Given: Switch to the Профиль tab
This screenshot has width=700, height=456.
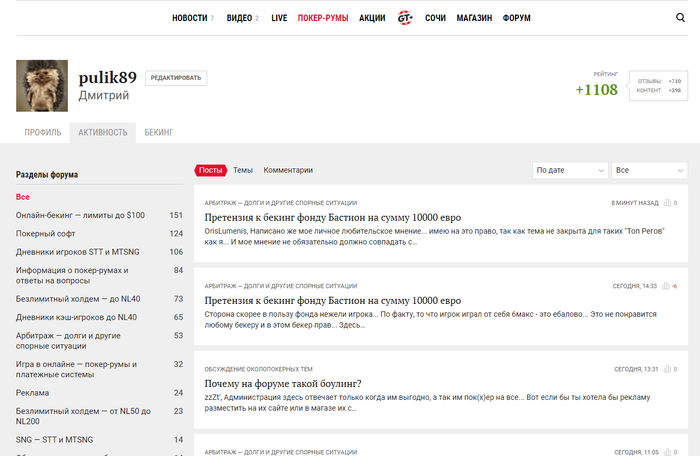Looking at the screenshot, I should pos(43,133).
